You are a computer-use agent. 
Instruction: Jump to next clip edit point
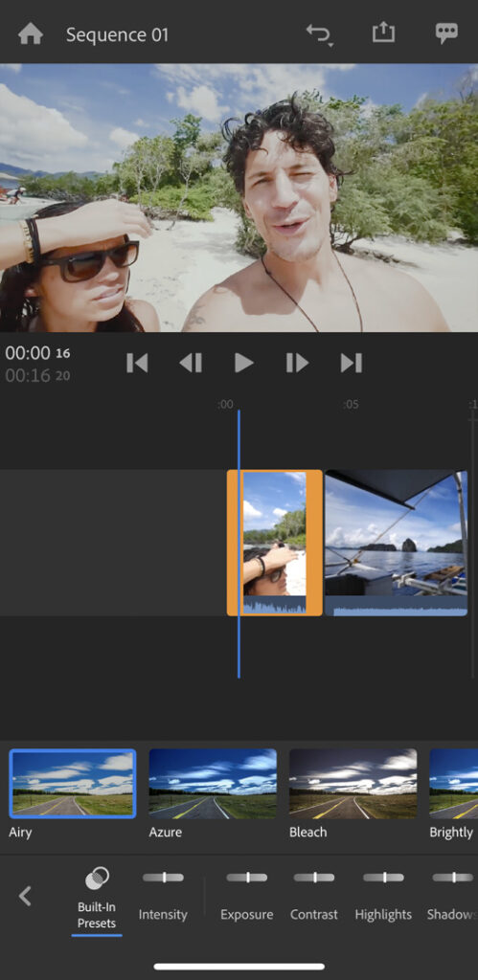click(x=351, y=363)
